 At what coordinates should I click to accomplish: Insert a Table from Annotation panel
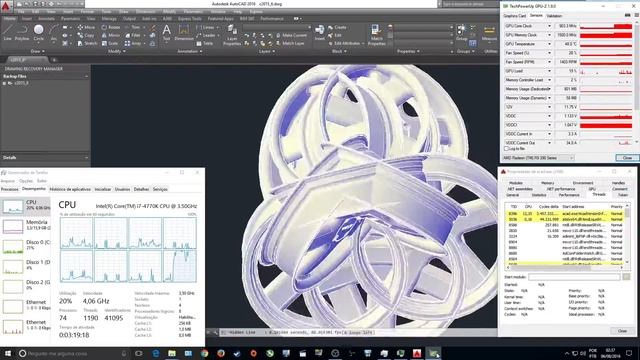click(x=205, y=43)
